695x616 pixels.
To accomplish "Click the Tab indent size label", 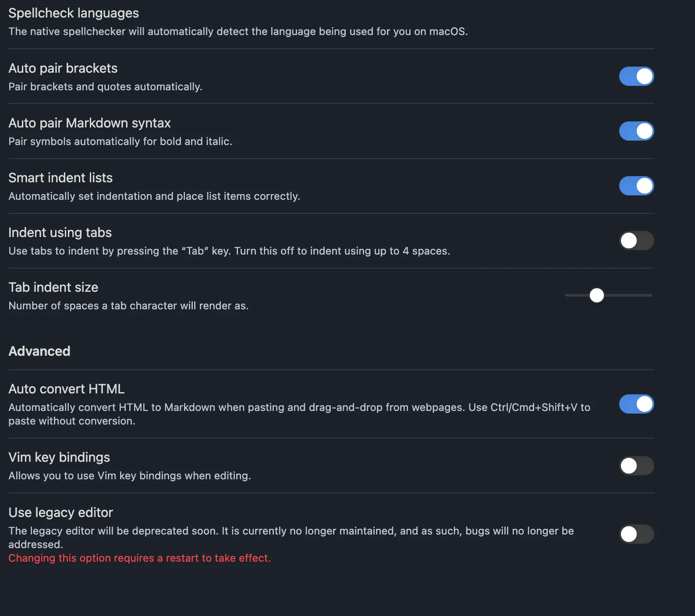I will click(53, 287).
